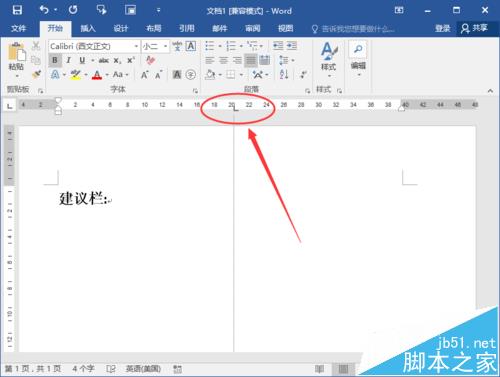500x377 pixels.
Task: Switch to the 插入 ribbon tab
Action: click(x=88, y=28)
